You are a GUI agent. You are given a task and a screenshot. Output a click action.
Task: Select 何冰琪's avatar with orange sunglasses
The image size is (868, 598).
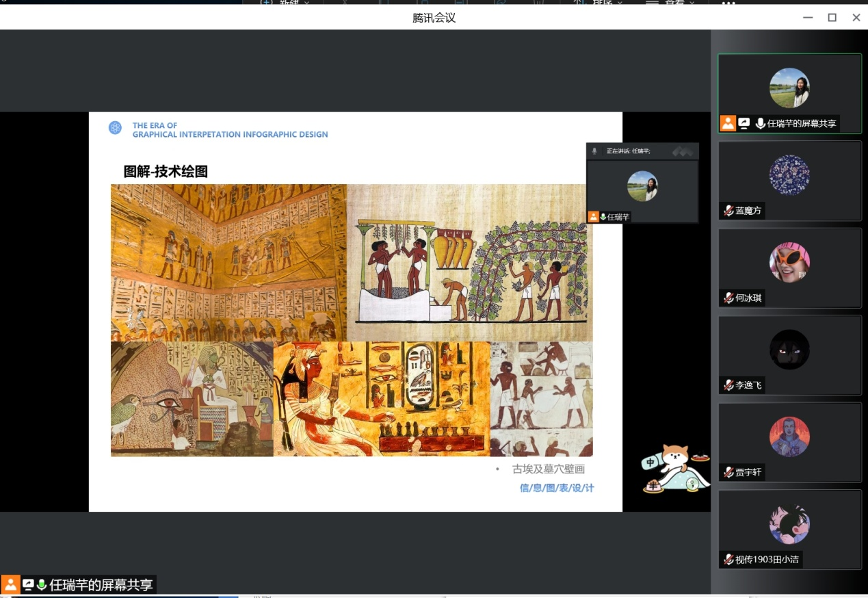click(789, 262)
